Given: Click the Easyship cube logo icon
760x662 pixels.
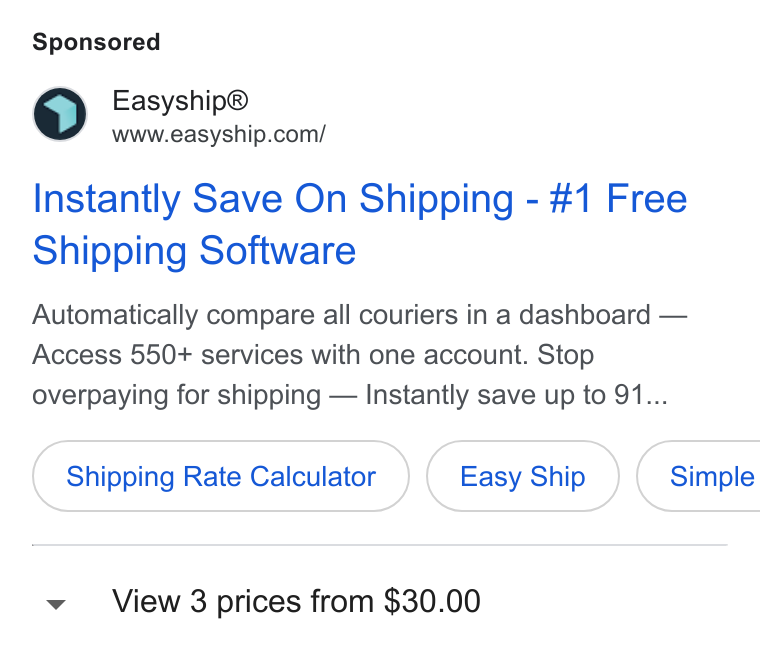Looking at the screenshot, I should (60, 114).
